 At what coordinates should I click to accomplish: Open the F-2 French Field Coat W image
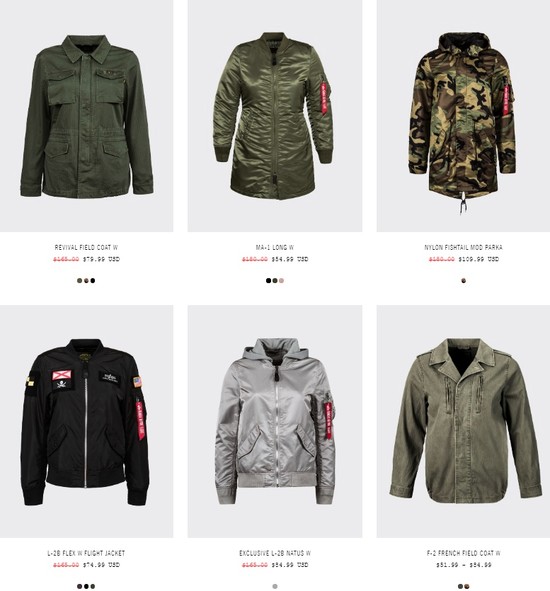tap(463, 421)
